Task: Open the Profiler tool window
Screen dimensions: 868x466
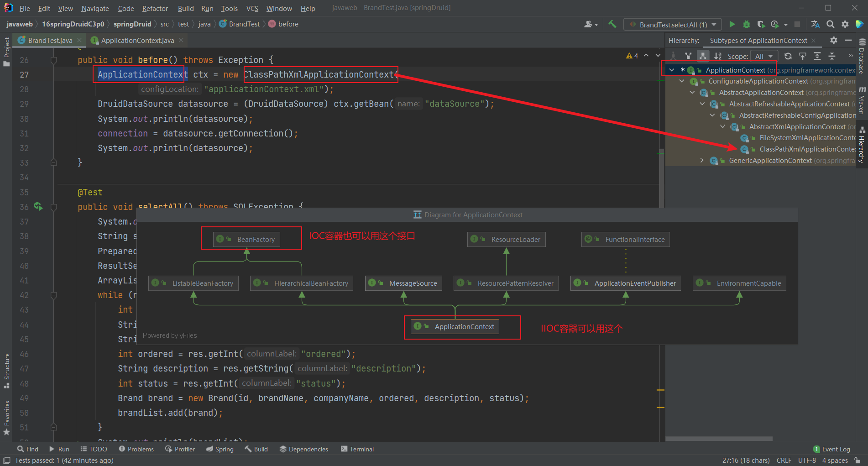Action: tap(180, 449)
